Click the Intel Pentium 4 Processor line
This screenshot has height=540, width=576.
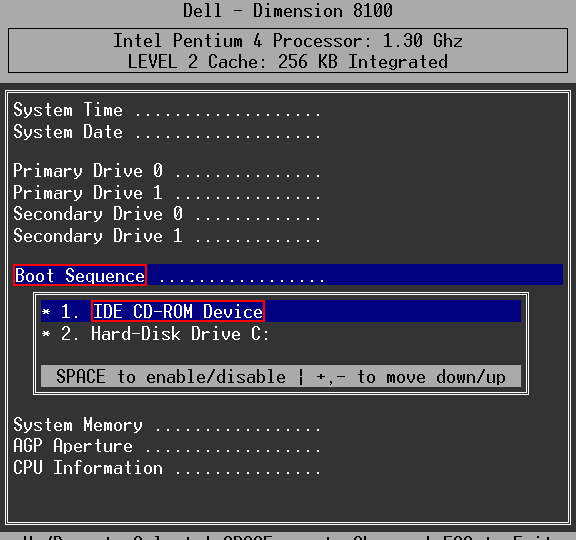click(x=288, y=40)
